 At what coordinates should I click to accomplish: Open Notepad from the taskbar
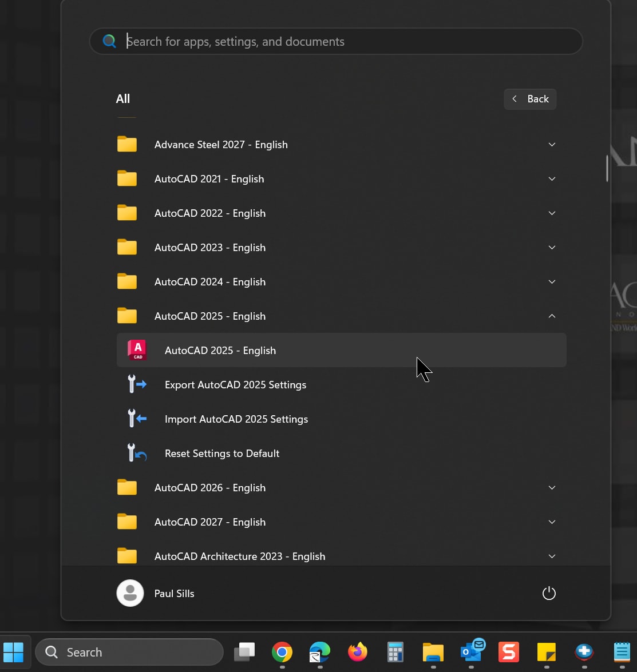[x=622, y=652]
